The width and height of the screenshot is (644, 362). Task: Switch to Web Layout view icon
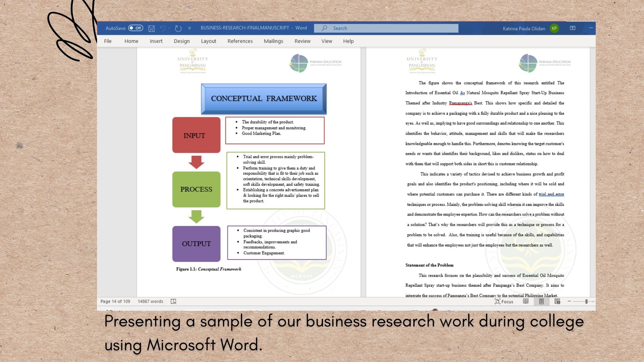(x=557, y=301)
